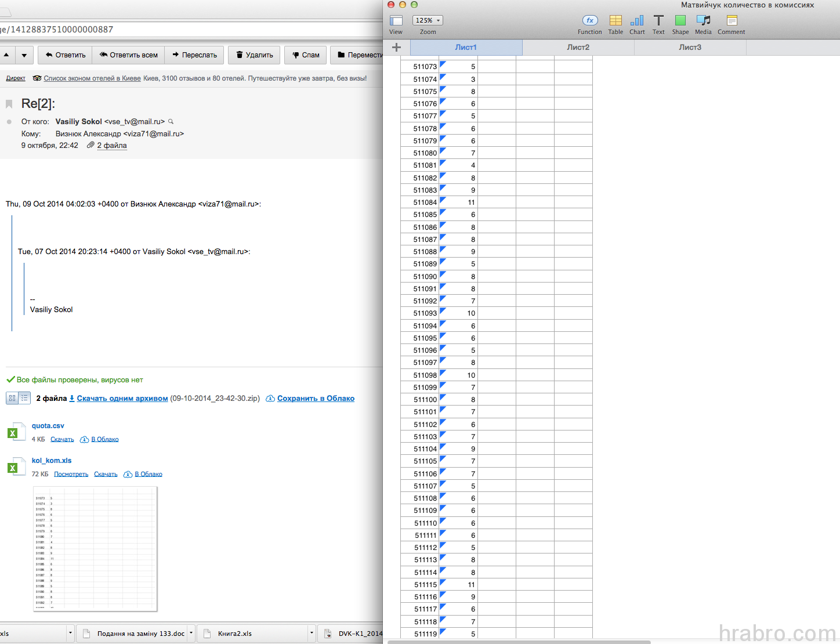Switch to the Лист2 sheet tab
This screenshot has height=644, width=840.
(578, 48)
